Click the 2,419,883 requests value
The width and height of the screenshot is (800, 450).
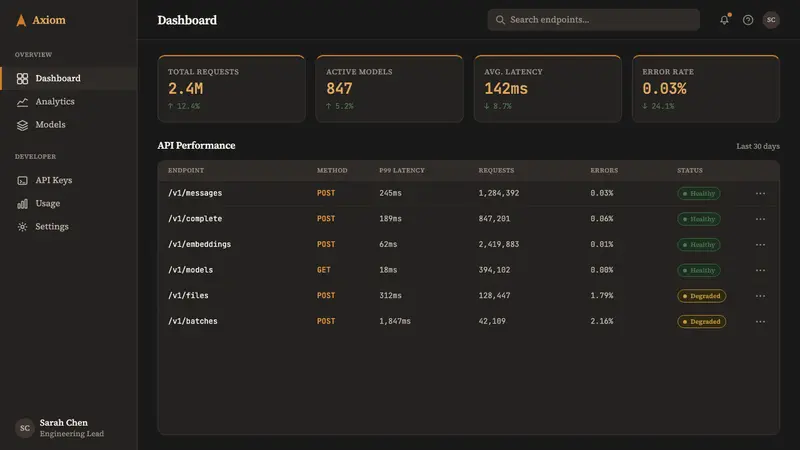click(x=498, y=244)
